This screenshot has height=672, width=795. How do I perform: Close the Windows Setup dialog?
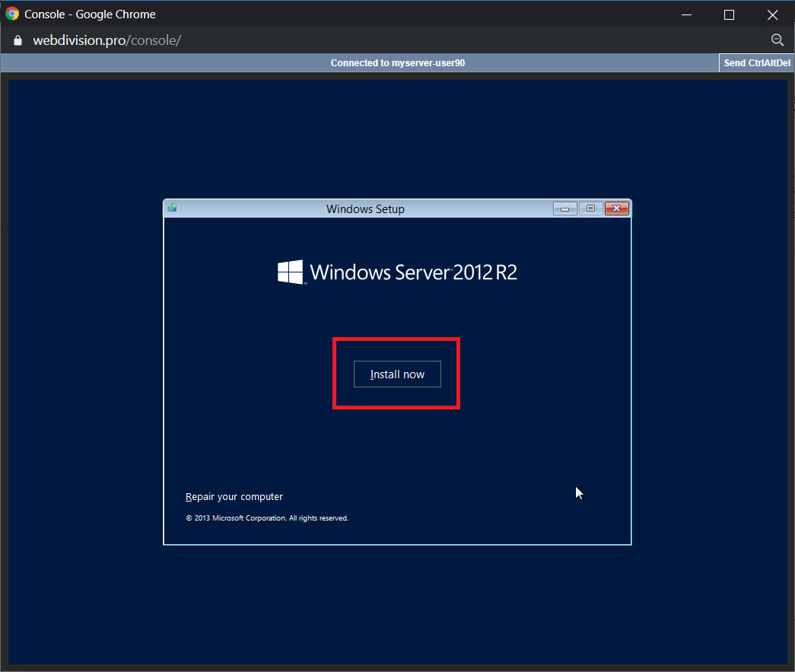(x=616, y=209)
